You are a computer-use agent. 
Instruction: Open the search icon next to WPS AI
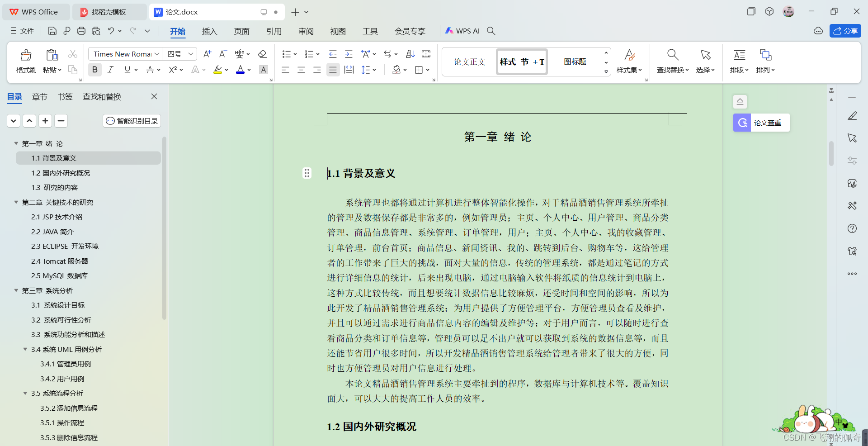tap(491, 31)
